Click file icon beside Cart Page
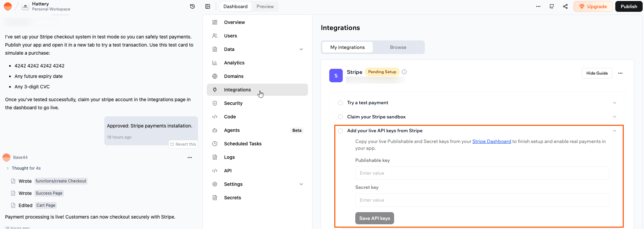 click(13, 205)
